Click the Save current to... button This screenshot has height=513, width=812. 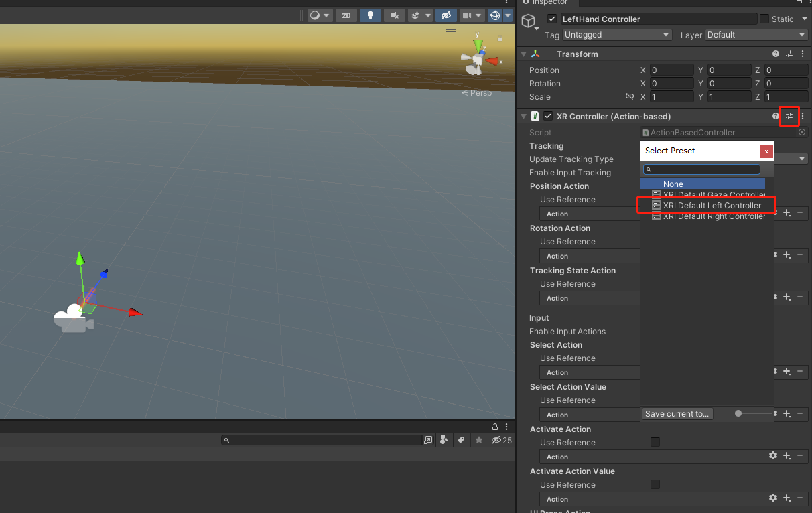[x=677, y=414]
